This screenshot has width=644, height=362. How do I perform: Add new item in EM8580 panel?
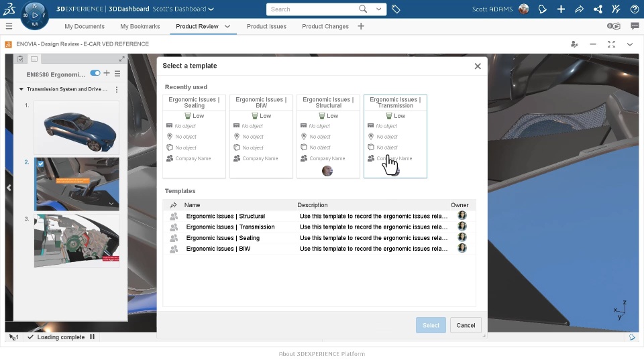(107, 73)
